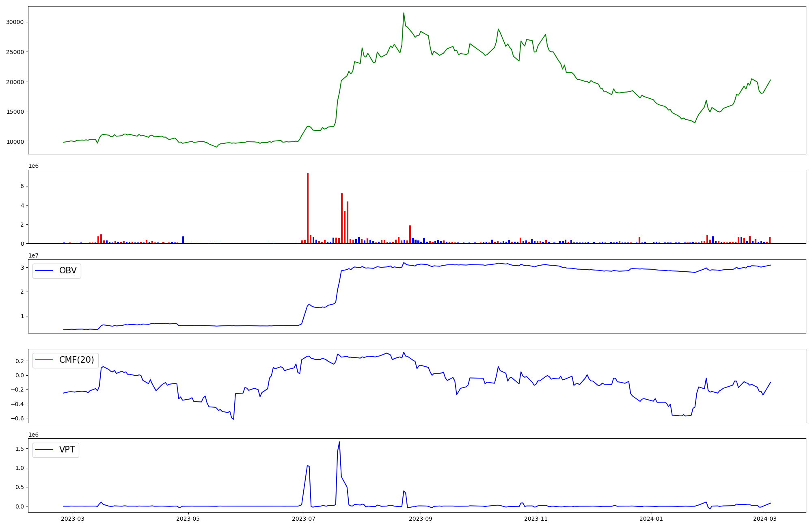Click the -0.6 label on CMF axis
Screen dimensions: 812x528
[x=17, y=418]
